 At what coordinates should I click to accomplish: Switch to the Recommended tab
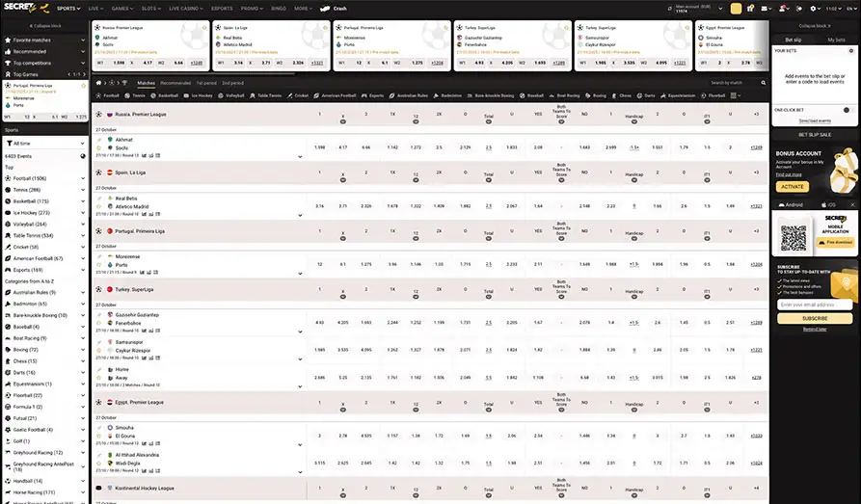pyautogui.click(x=175, y=83)
